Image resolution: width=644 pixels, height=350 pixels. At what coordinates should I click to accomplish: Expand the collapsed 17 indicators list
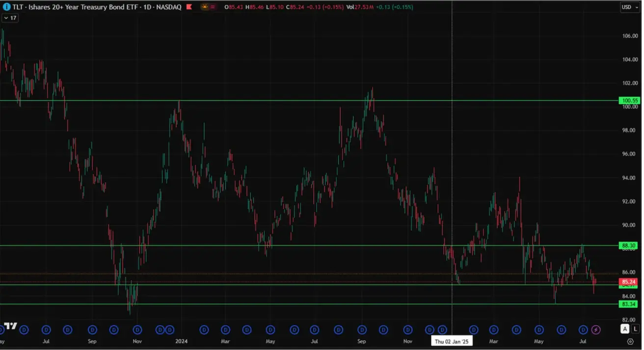click(x=10, y=18)
